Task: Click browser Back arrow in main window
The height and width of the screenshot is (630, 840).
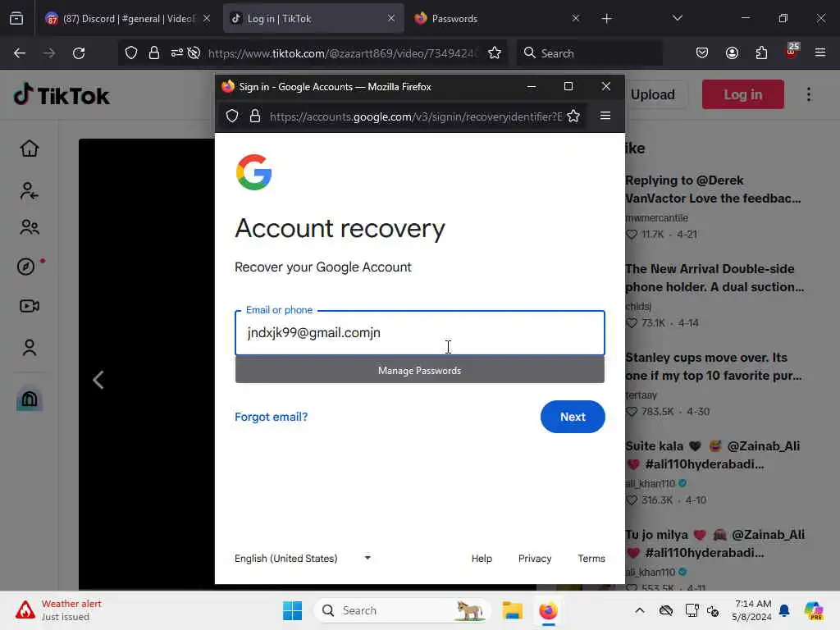Action: (x=20, y=53)
